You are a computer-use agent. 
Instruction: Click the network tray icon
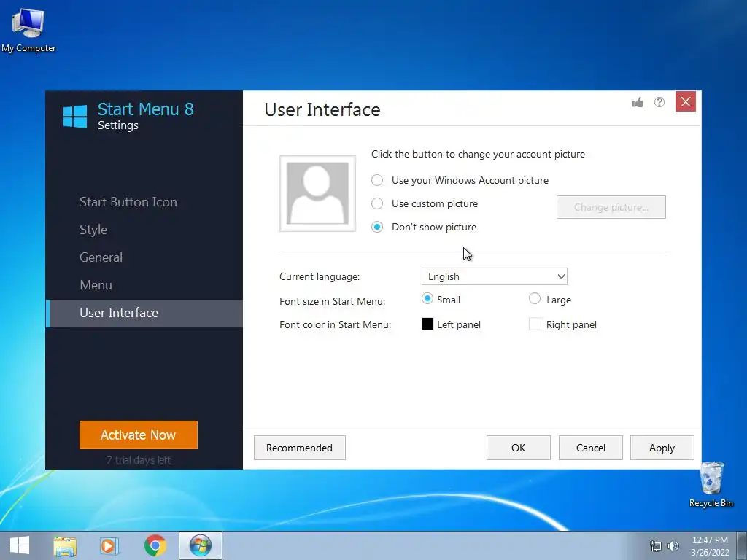tap(656, 546)
